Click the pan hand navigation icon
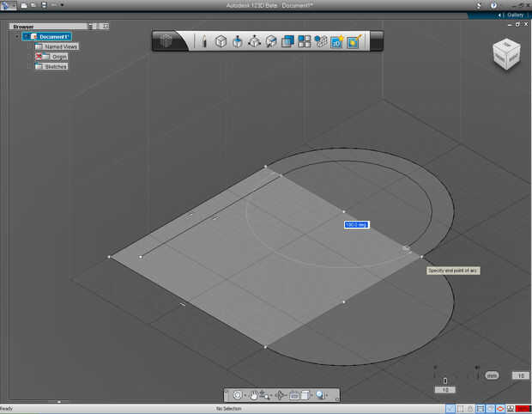 (254, 395)
